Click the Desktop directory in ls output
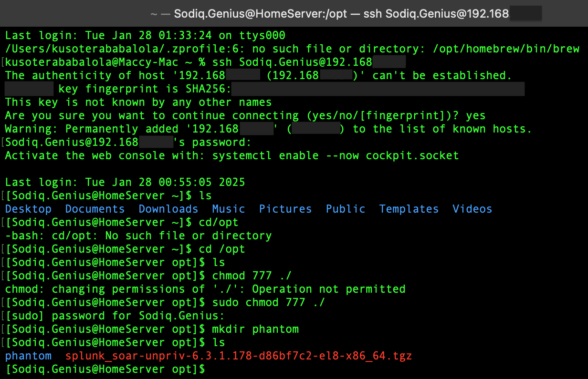Screen dimensions: 588x379 (28, 209)
